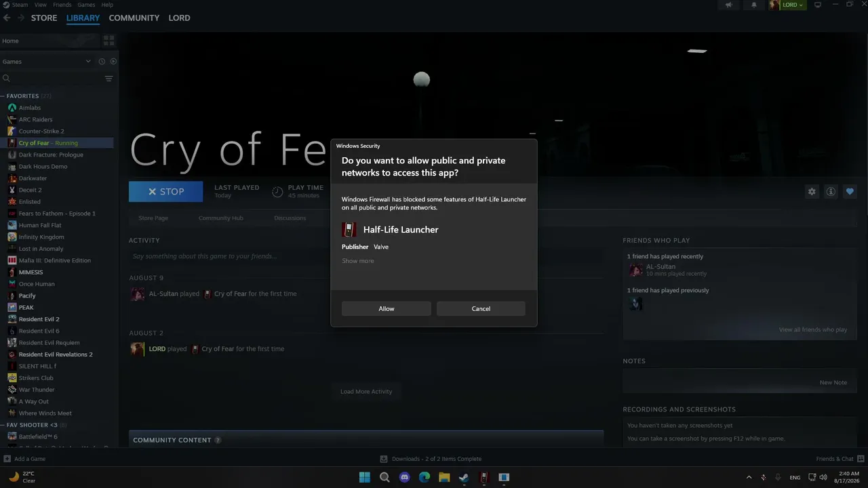The width and height of the screenshot is (868, 488).
Task: Allow Half-Life Launcher through the firewall
Action: tap(387, 308)
